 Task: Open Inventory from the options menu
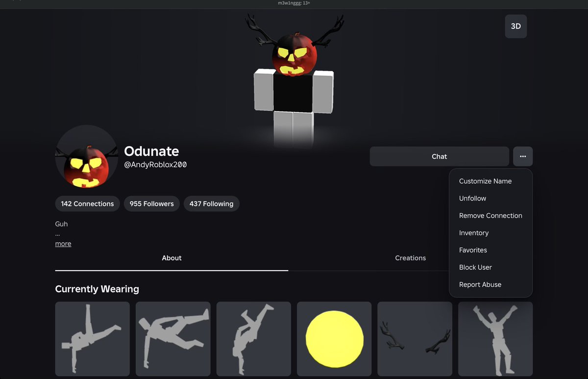[474, 233]
